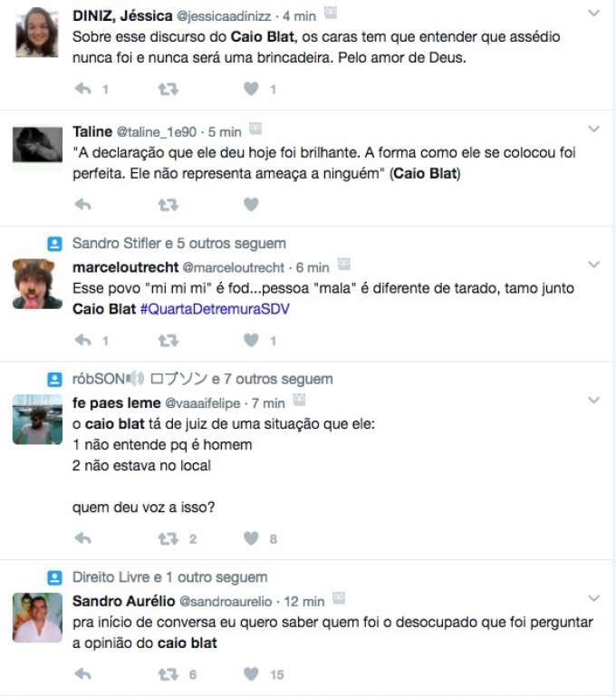Screen dimensions: 616x697
Task: Open more options chevron on Jéssica's tweet
Action: pyautogui.click(x=593, y=13)
